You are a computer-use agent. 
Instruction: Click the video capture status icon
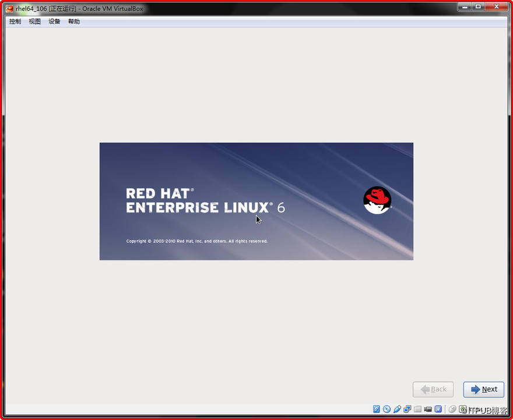(428, 409)
